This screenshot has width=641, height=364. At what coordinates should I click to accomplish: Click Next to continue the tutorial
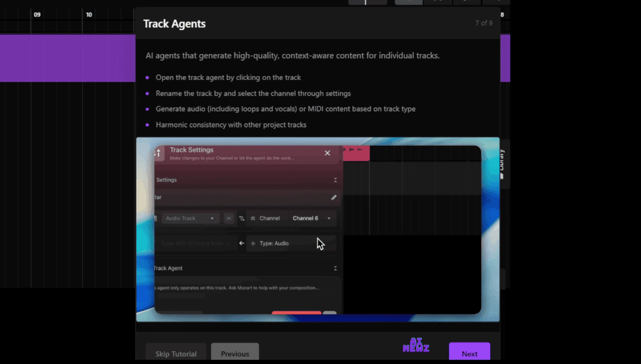click(469, 353)
